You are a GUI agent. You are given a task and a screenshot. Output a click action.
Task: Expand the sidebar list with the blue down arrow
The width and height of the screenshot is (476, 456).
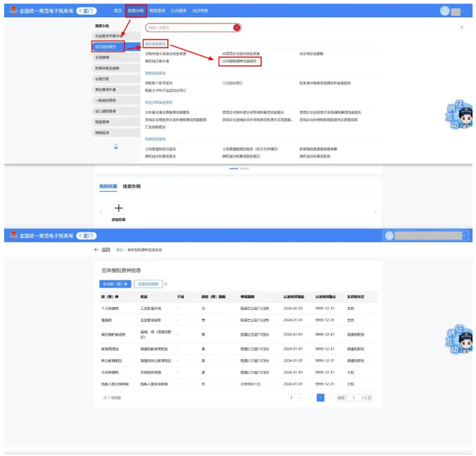click(116, 147)
